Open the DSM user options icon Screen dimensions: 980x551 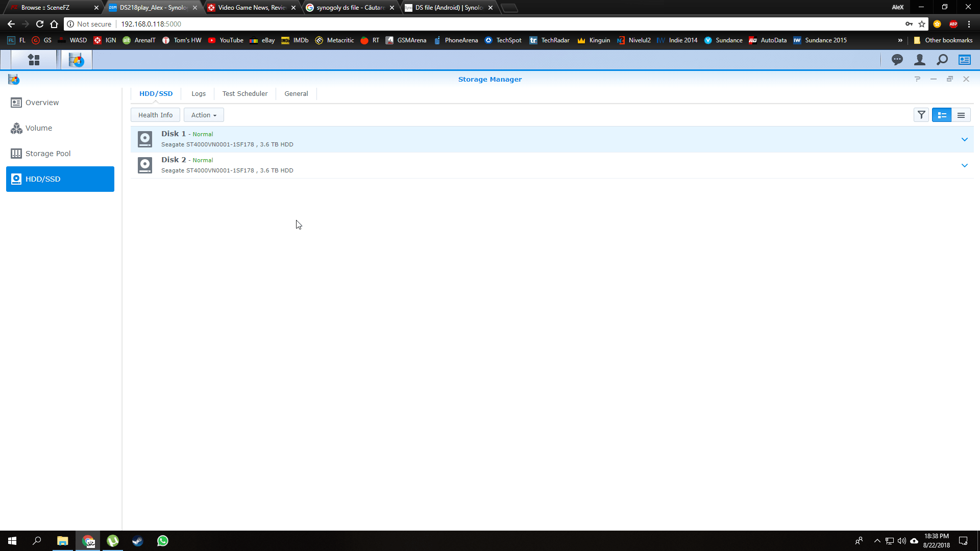(x=919, y=60)
